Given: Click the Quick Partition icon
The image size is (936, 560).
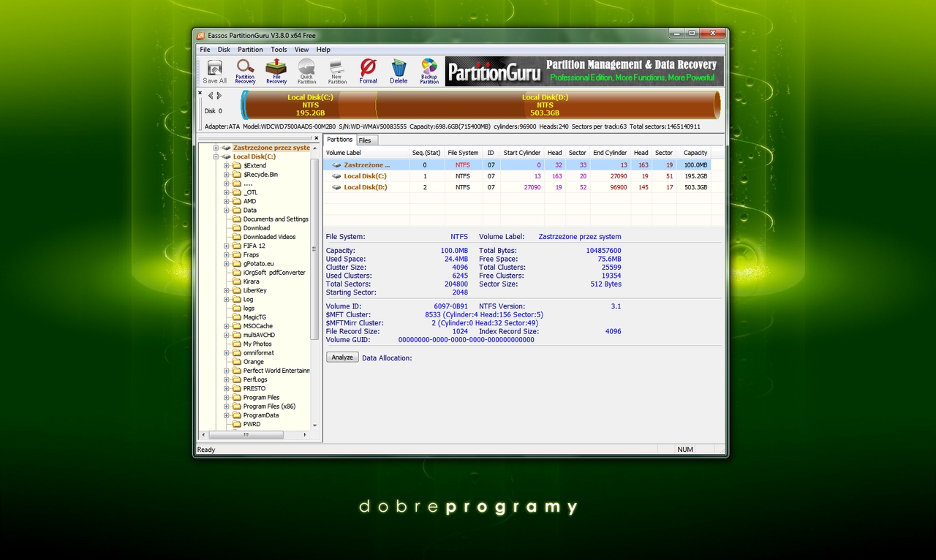Looking at the screenshot, I should (306, 72).
